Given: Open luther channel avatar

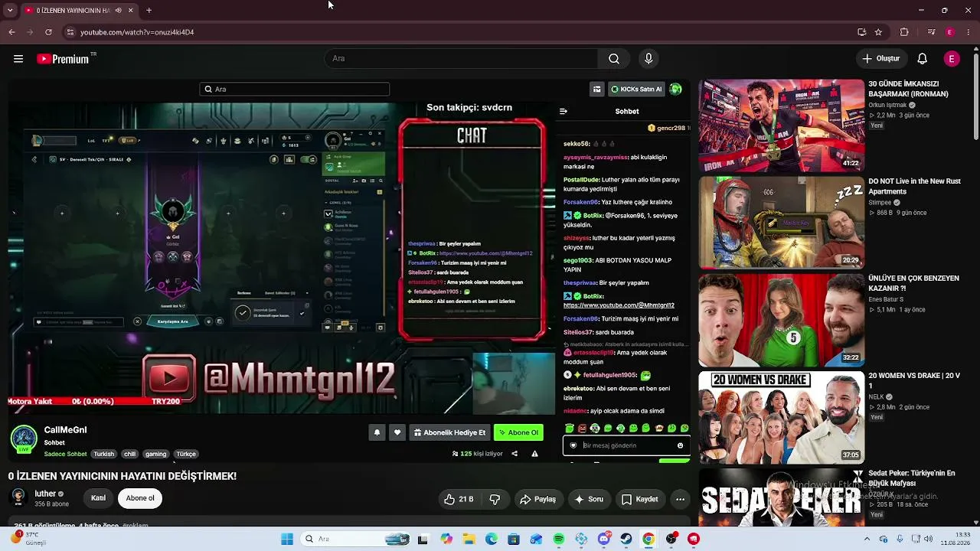Looking at the screenshot, I should 18,497.
